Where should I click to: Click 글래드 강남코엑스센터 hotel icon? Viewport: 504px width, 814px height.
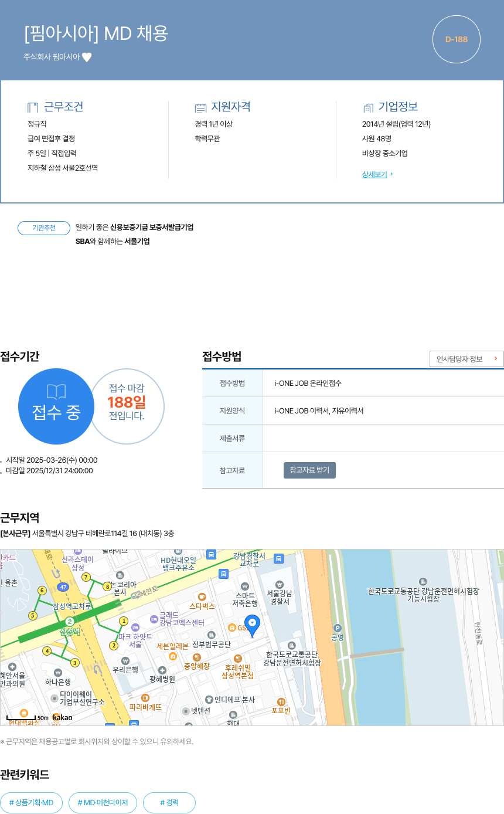point(154,619)
